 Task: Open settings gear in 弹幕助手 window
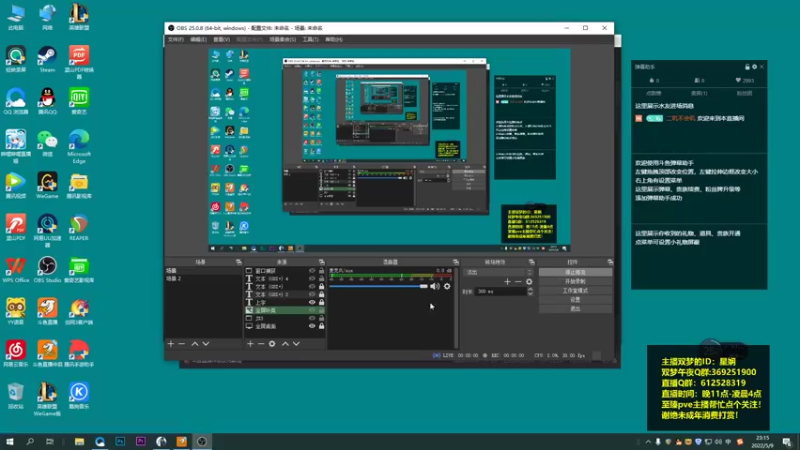[x=755, y=67]
